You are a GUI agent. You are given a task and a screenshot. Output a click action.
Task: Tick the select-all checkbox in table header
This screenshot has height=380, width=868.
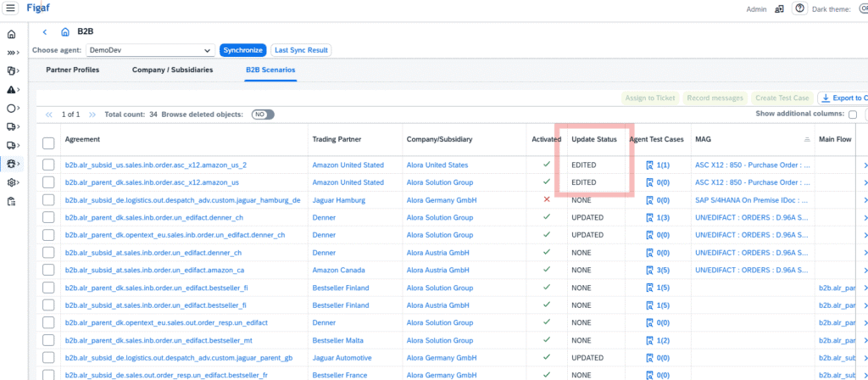pos(48,143)
